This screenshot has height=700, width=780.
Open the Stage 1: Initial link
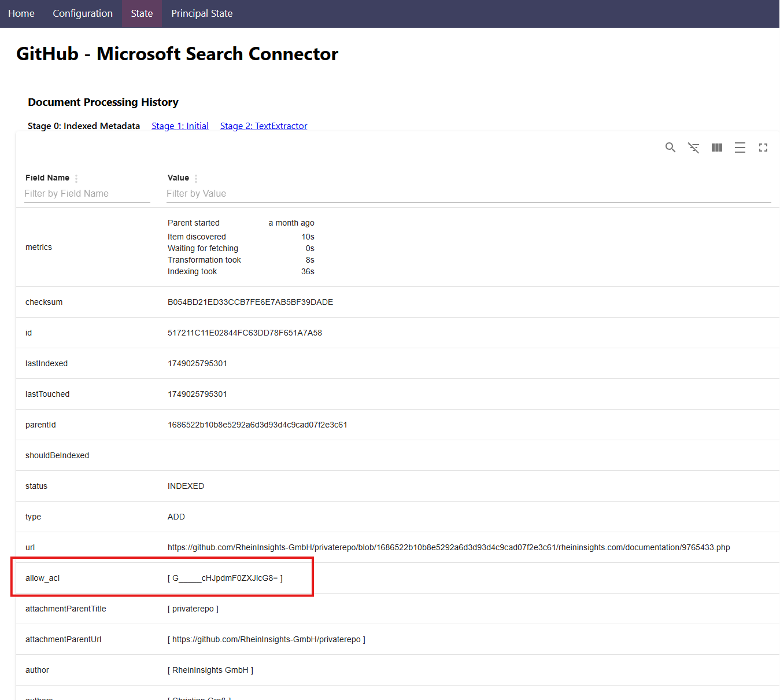click(x=180, y=126)
